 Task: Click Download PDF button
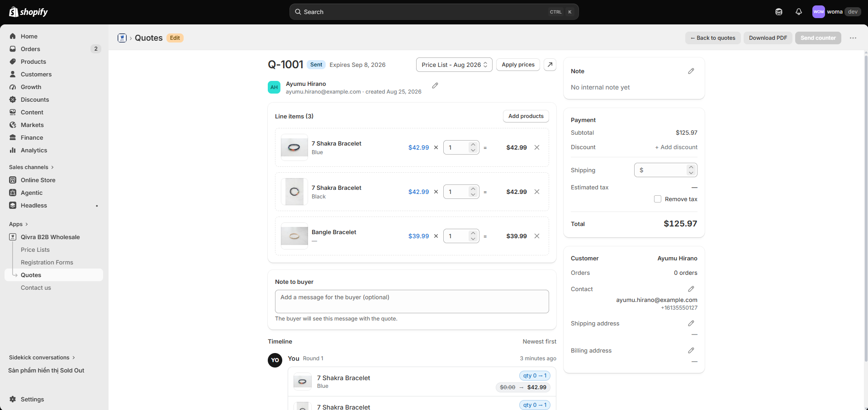(768, 38)
